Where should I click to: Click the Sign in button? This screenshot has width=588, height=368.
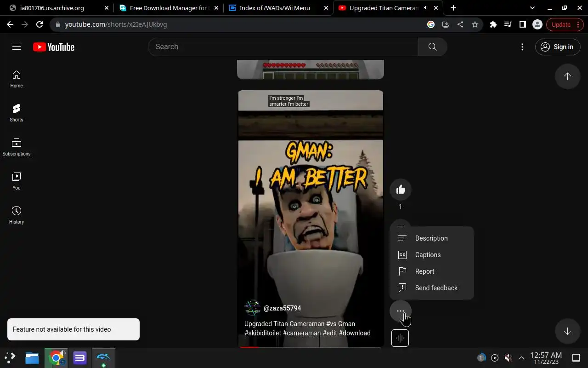[557, 47]
